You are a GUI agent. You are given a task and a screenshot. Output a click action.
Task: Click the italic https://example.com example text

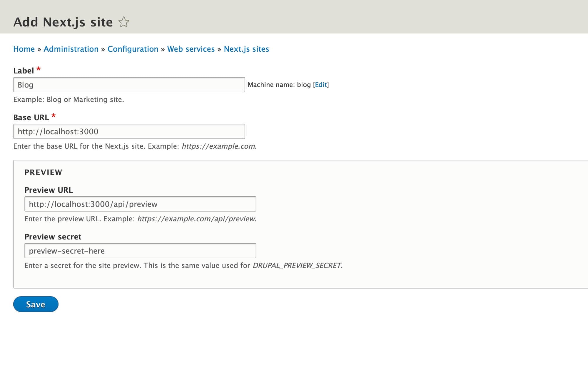(x=218, y=146)
